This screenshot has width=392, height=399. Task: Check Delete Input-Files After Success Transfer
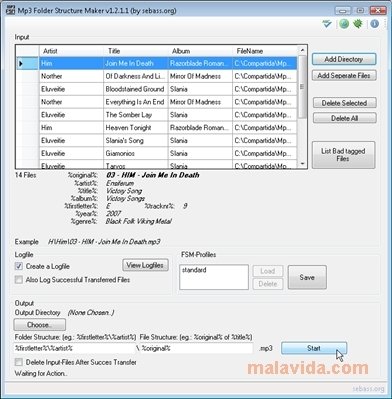(x=19, y=362)
